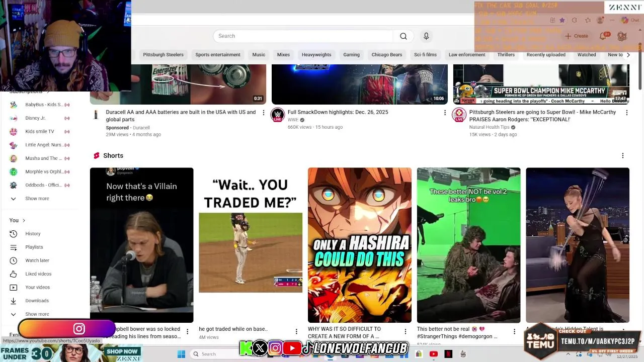Open YouTube notifications bell
This screenshot has width=644, height=362.
603,36
